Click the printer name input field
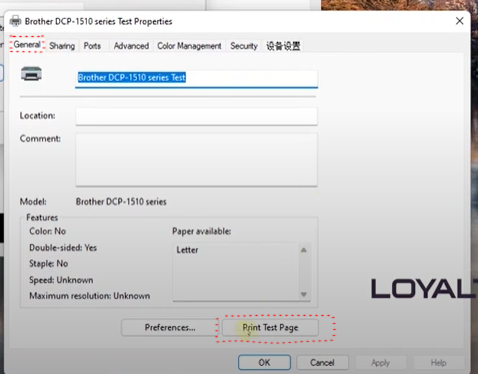478x374 pixels. 196,79
